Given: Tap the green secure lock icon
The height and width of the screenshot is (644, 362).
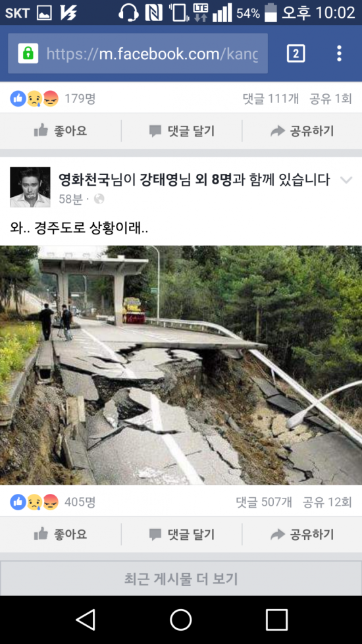Looking at the screenshot, I should [x=28, y=53].
